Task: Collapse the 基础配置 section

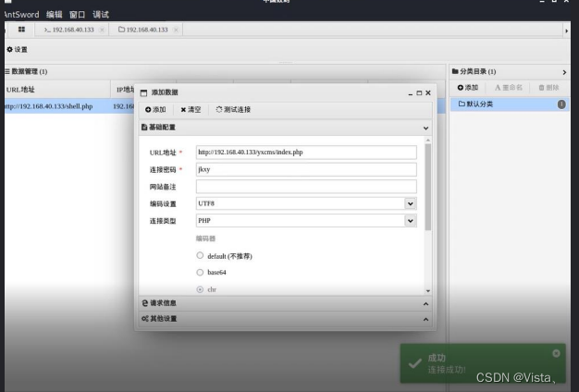Action: (x=285, y=128)
